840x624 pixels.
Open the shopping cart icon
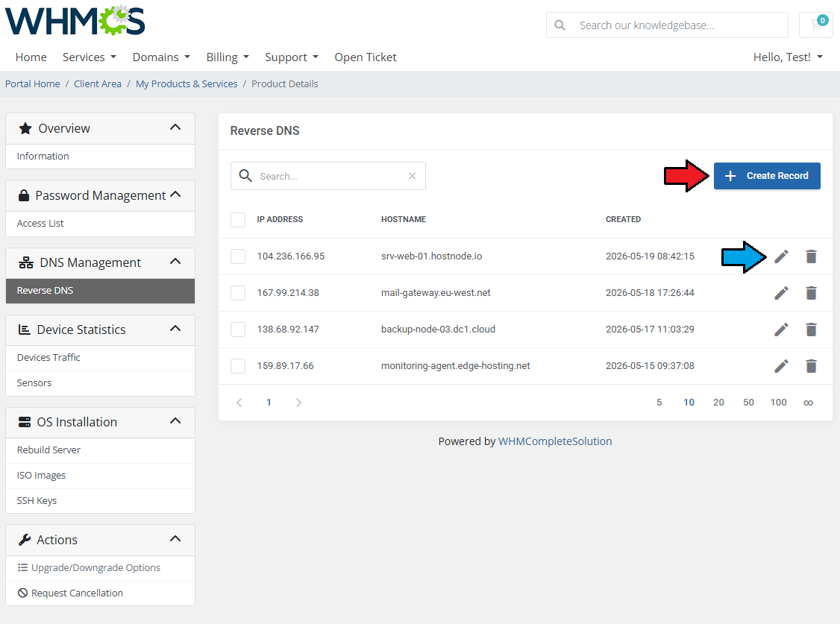coord(816,25)
